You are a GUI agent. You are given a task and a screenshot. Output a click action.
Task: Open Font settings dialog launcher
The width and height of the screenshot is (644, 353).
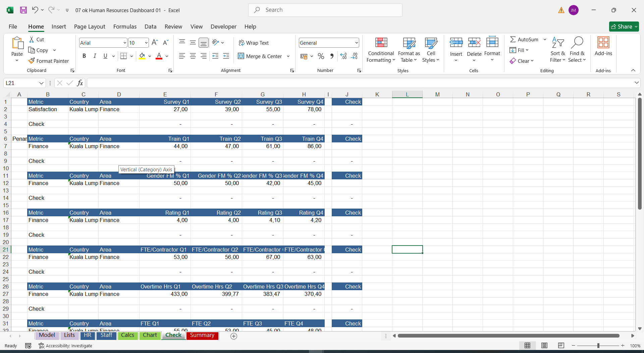coord(170,71)
